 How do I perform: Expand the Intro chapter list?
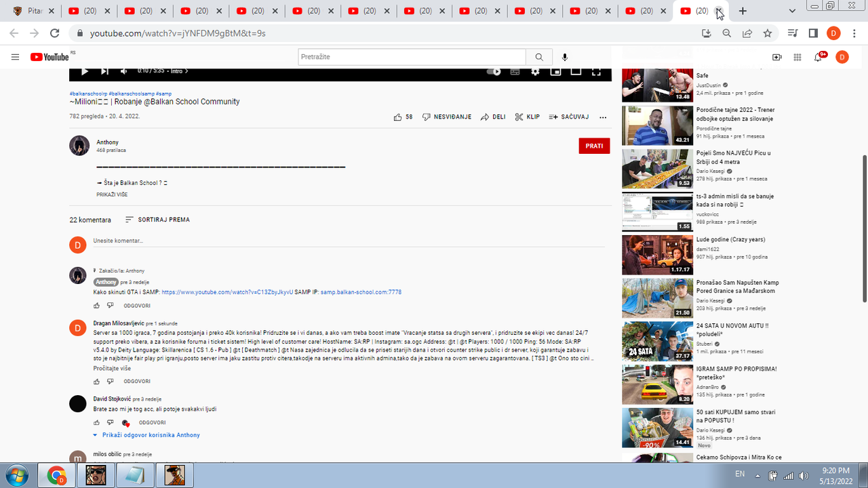click(x=179, y=71)
